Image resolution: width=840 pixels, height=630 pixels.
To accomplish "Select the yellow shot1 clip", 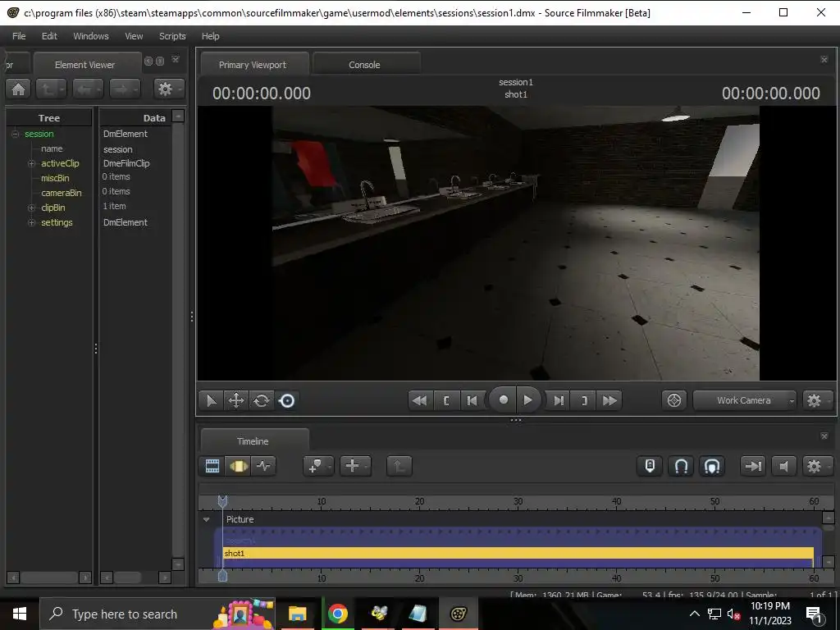I will (518, 553).
